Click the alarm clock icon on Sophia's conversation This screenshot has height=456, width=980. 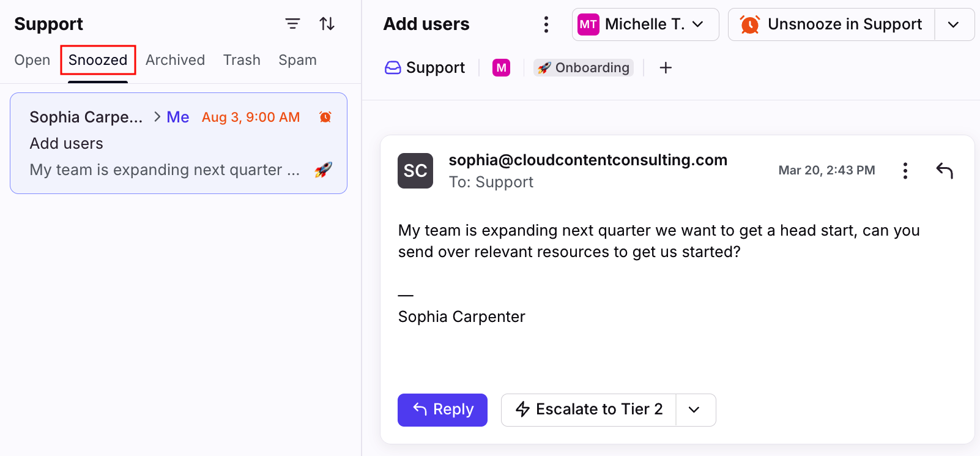tap(325, 117)
